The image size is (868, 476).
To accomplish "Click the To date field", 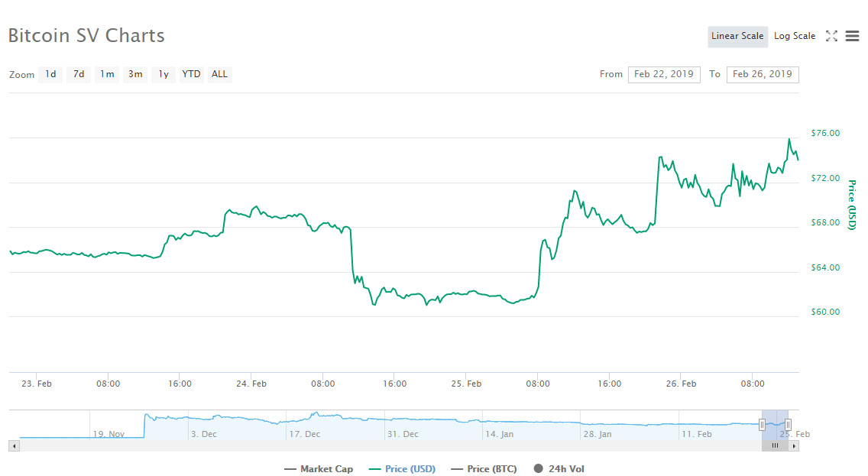I will click(763, 74).
